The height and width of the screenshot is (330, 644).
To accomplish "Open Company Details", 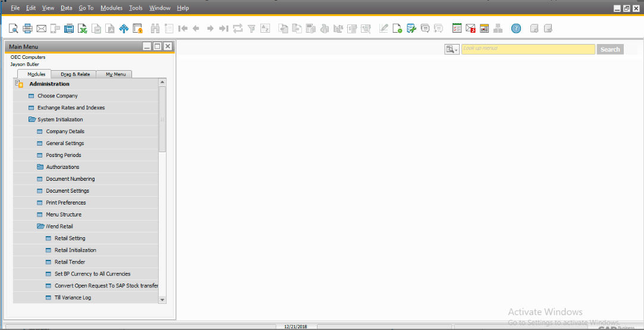I will (65, 131).
